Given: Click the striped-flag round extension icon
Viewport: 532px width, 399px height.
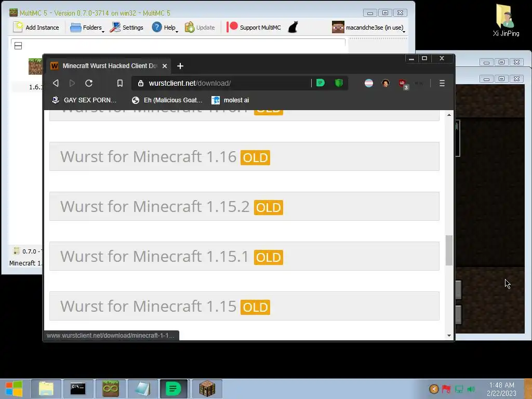Looking at the screenshot, I should [369, 83].
